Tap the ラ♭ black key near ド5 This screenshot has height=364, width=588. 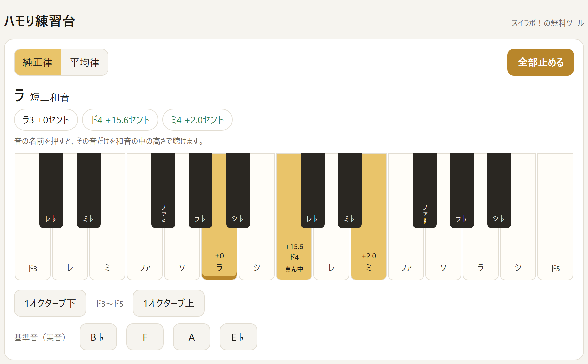point(462,190)
